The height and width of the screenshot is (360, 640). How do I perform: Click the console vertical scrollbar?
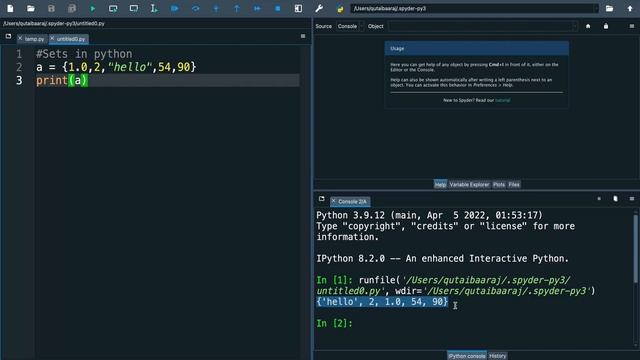click(x=636, y=249)
